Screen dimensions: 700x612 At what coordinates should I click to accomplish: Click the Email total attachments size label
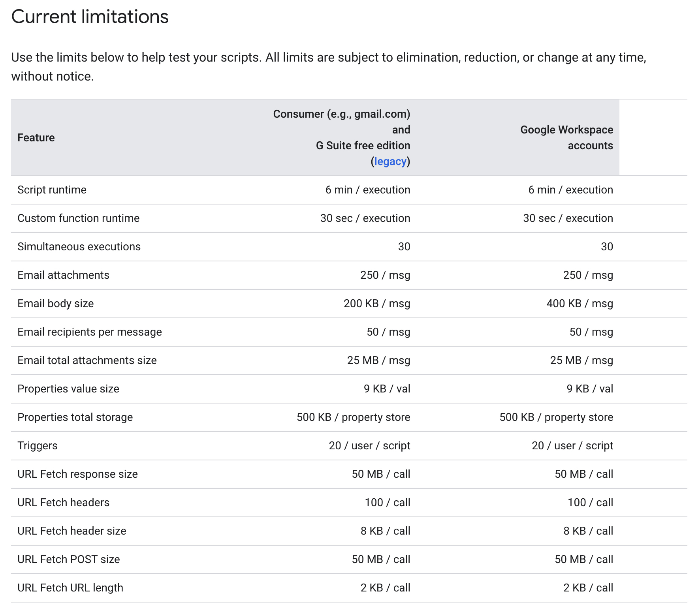click(87, 360)
